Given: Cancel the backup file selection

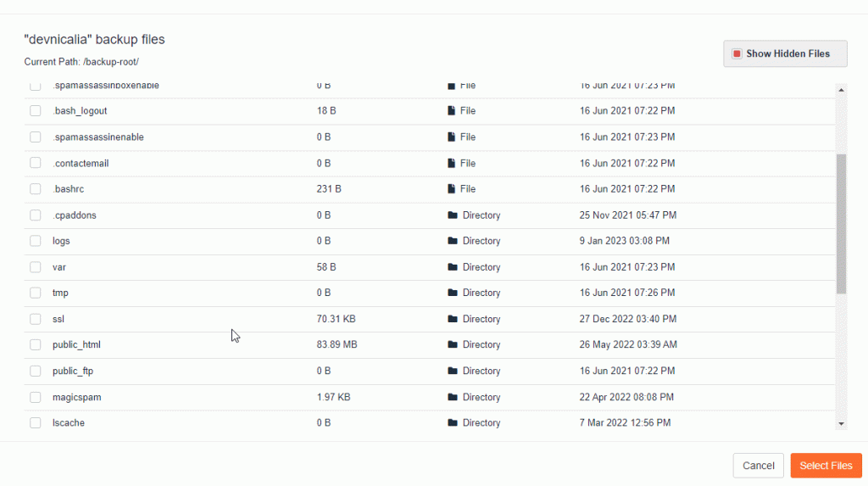Looking at the screenshot, I should [x=758, y=466].
